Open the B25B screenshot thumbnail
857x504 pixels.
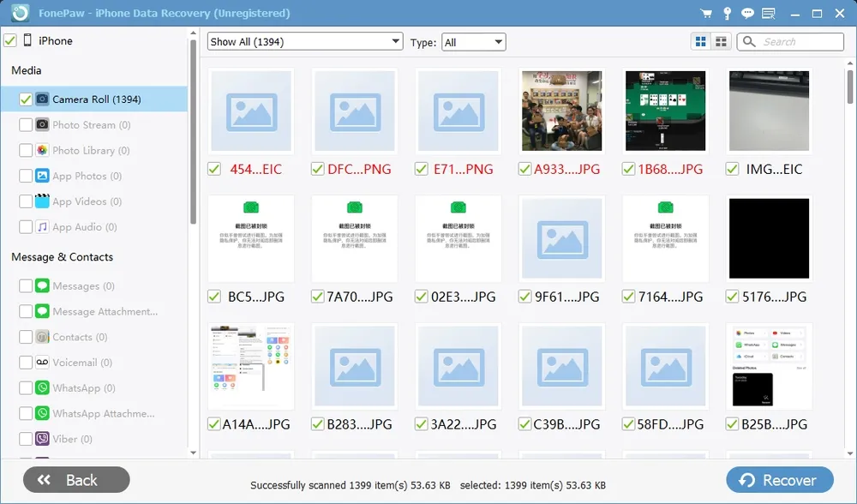(x=769, y=366)
